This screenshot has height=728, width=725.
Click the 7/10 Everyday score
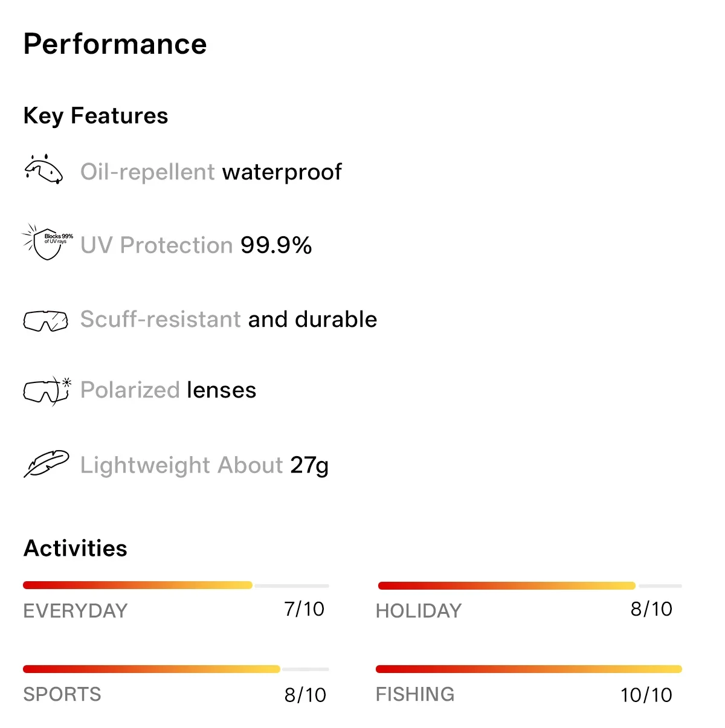304,609
